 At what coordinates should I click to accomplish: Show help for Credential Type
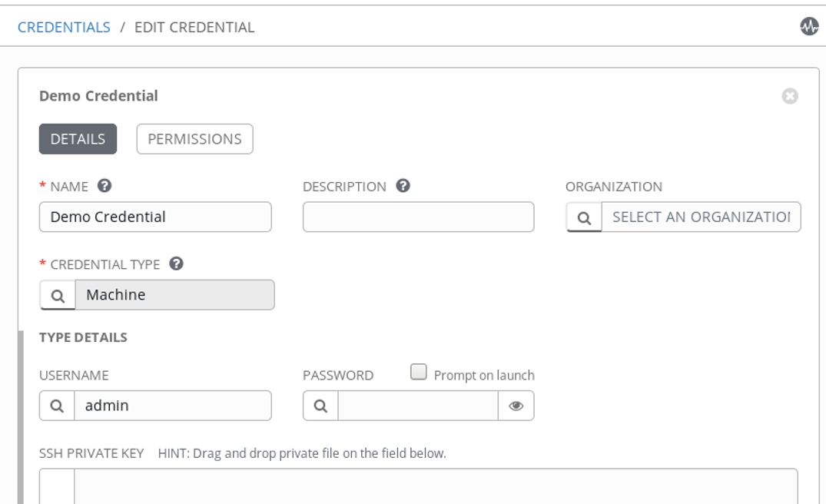(x=176, y=264)
